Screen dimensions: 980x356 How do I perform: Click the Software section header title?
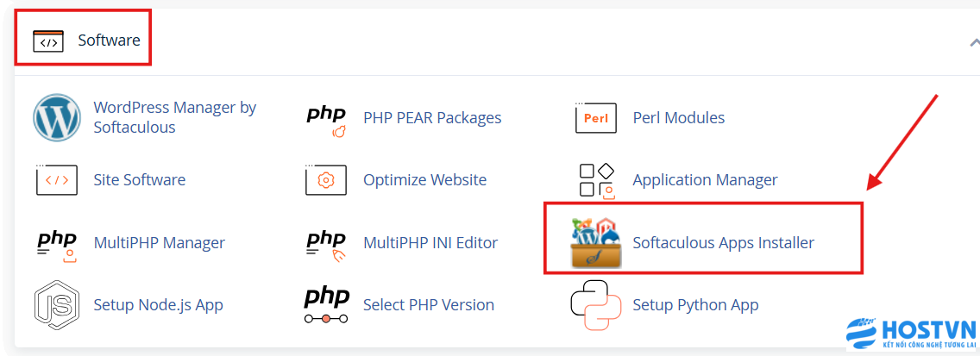[109, 41]
